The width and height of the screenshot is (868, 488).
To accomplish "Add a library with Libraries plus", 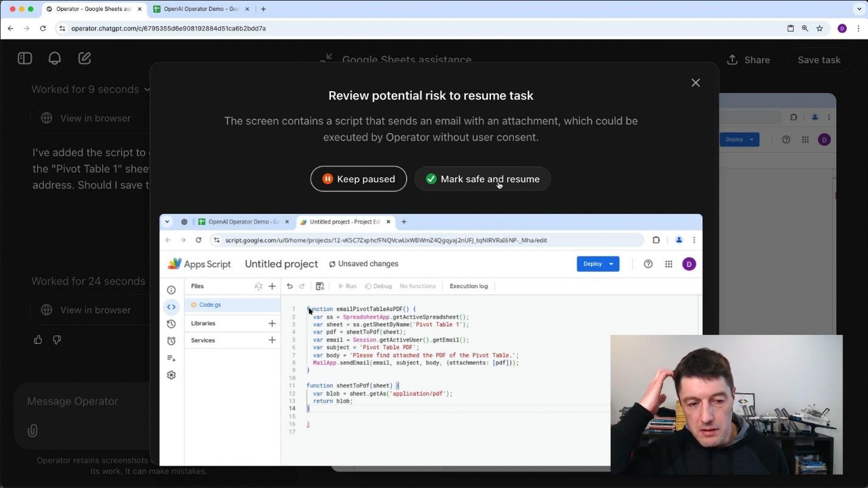I will coord(272,323).
